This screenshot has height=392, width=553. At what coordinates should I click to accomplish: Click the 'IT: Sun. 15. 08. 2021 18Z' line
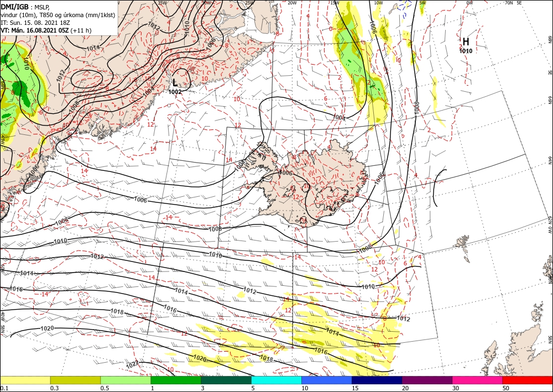tap(35, 23)
